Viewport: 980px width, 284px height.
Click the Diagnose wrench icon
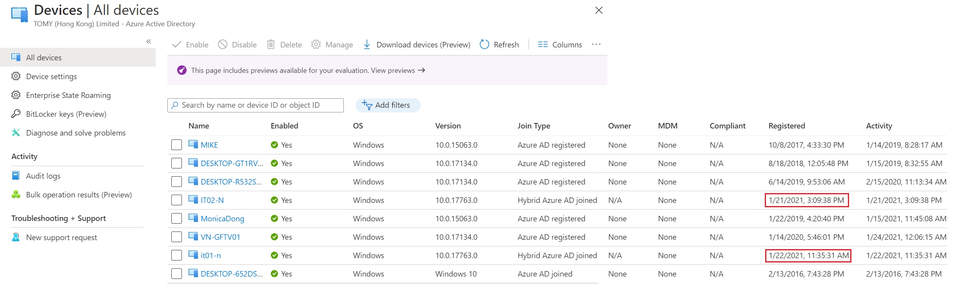(x=16, y=132)
